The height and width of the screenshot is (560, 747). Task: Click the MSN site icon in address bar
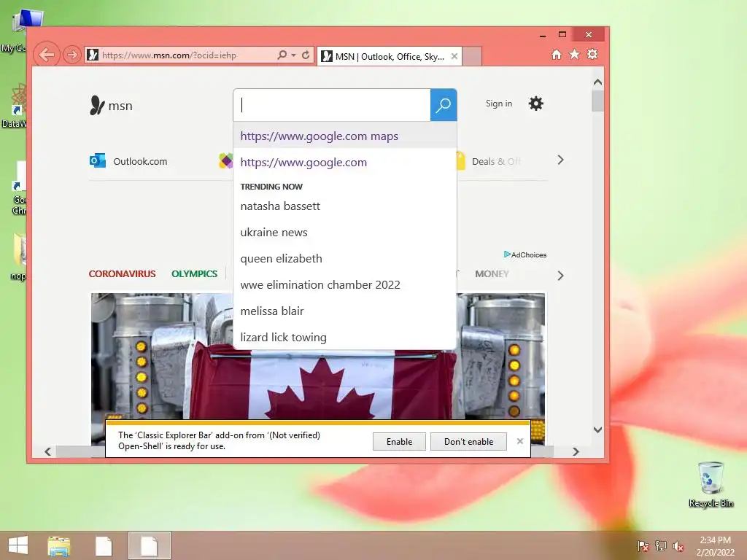(x=93, y=55)
